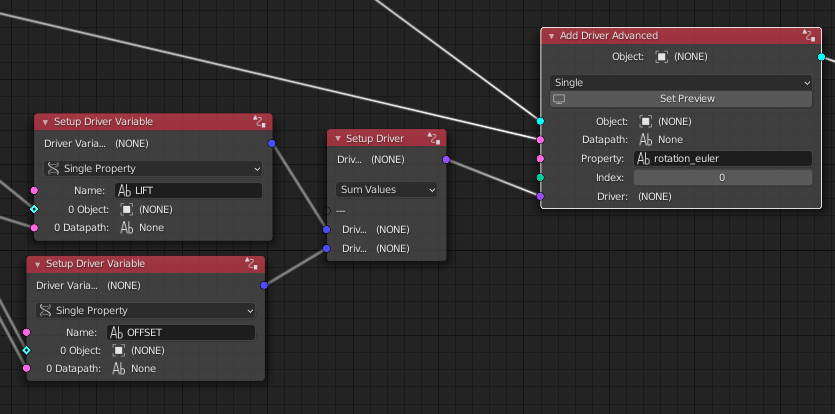Screen dimensions: 835x414
Task: Click node-tree icon on Setup Driver header
Action: pyautogui.click(x=433, y=139)
